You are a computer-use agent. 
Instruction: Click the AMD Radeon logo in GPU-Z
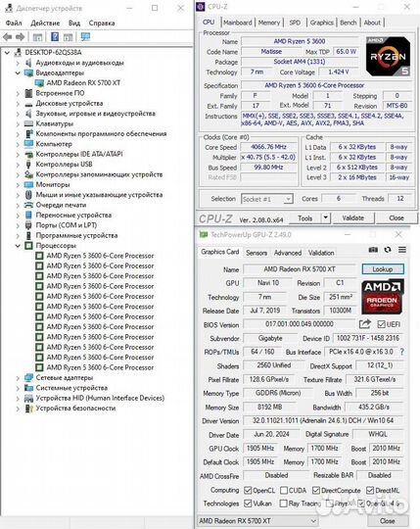(382, 296)
